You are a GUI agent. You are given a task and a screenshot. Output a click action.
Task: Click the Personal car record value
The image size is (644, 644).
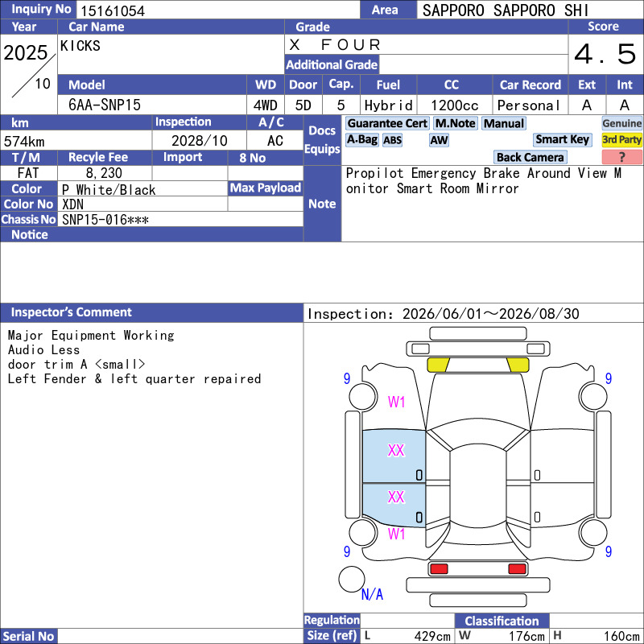(x=529, y=105)
